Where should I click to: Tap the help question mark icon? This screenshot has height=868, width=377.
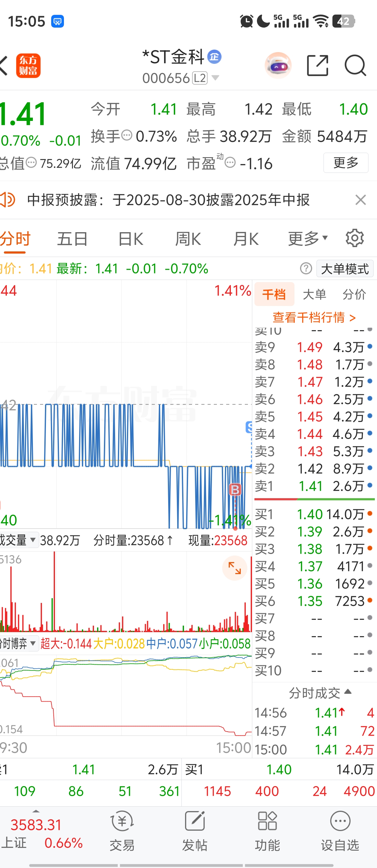[x=306, y=268]
